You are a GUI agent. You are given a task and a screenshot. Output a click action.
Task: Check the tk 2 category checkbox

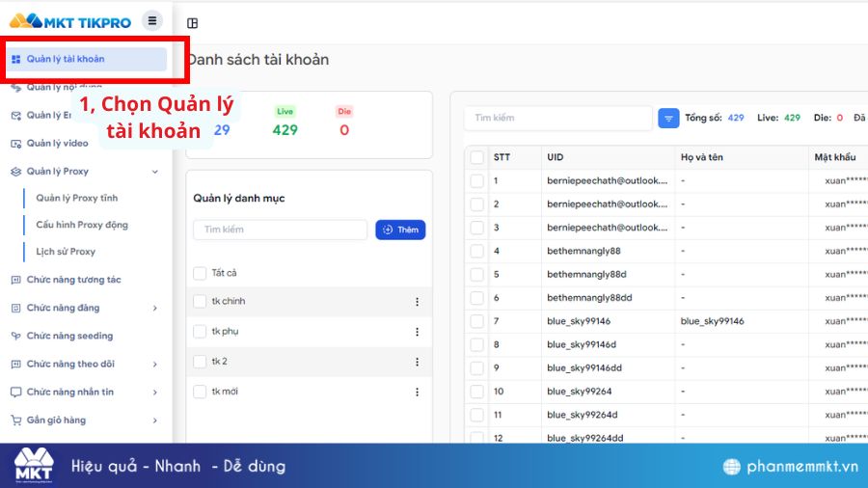tap(200, 362)
